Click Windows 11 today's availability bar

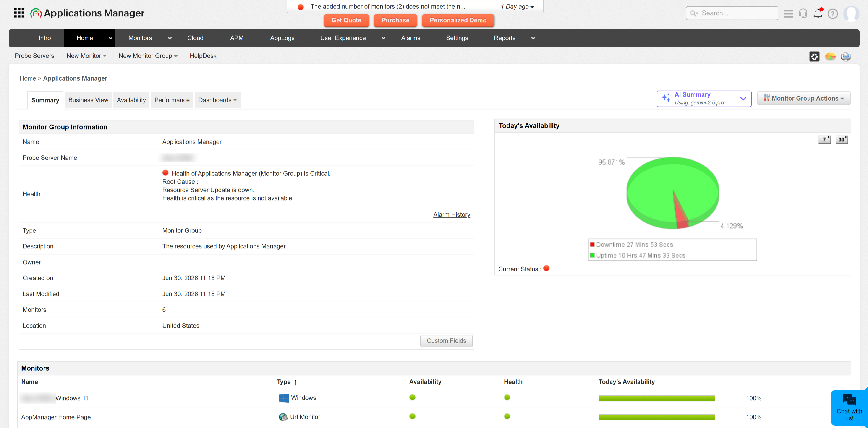point(656,398)
